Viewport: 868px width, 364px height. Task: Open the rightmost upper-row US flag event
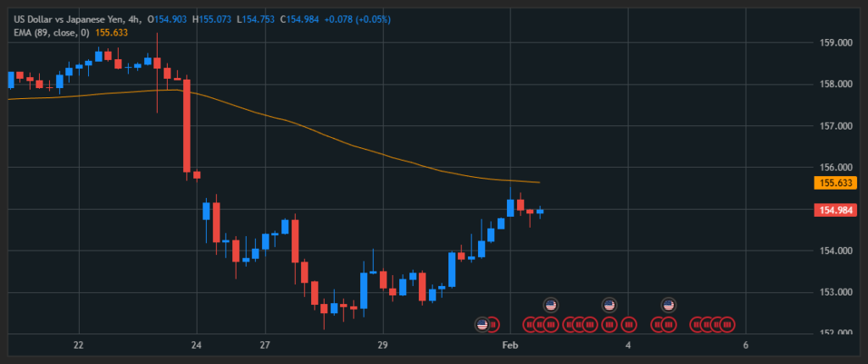point(668,305)
